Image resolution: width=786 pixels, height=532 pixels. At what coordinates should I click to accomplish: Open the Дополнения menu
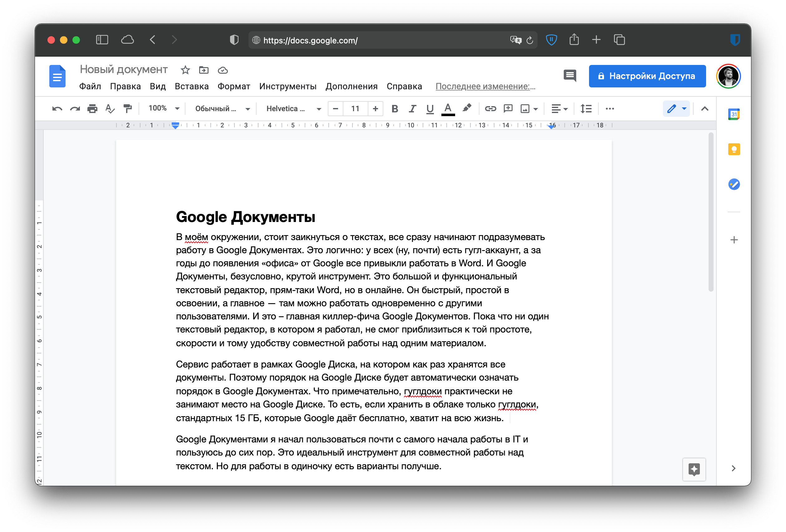(x=351, y=86)
